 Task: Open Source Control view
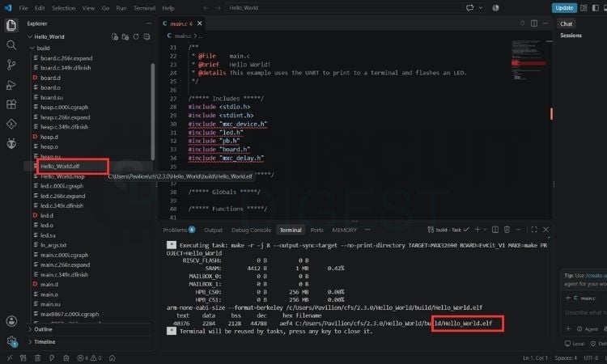[11, 65]
